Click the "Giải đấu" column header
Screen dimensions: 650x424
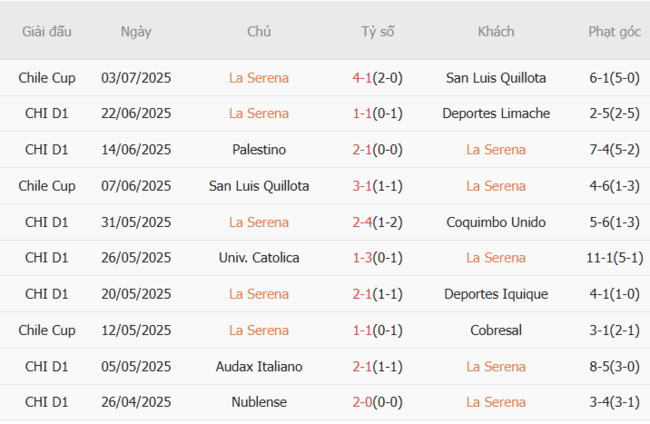tap(47, 31)
